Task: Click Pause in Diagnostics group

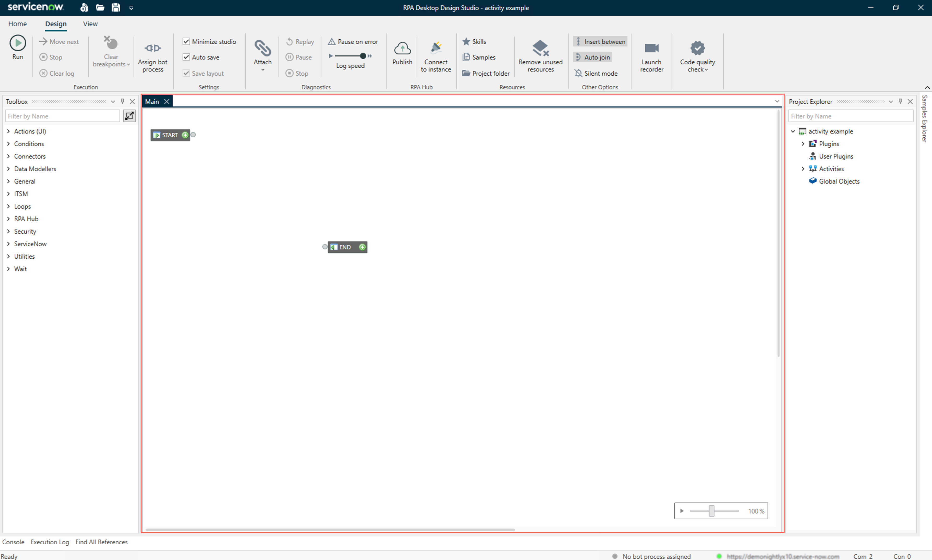Action: click(x=299, y=57)
